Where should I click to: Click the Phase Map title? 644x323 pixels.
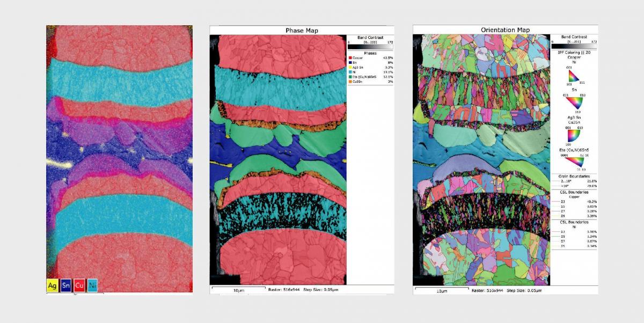click(301, 31)
